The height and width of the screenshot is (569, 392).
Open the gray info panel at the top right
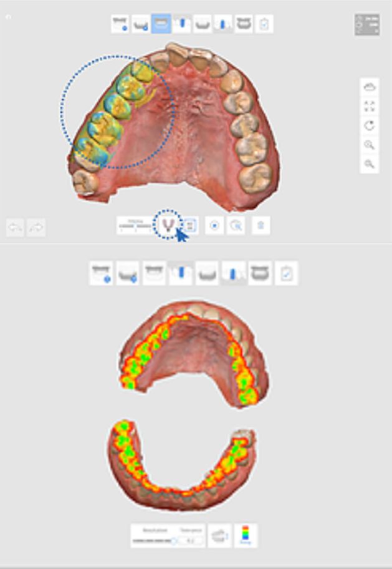point(367,25)
